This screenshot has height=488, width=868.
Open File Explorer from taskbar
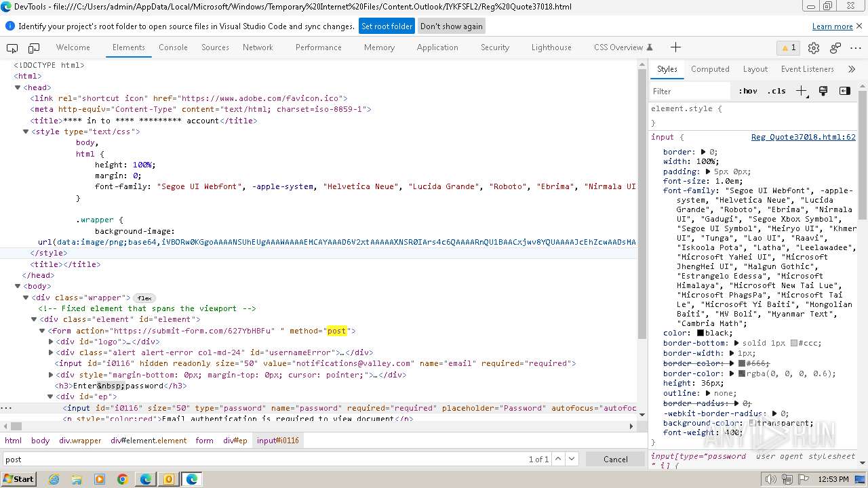(77, 479)
